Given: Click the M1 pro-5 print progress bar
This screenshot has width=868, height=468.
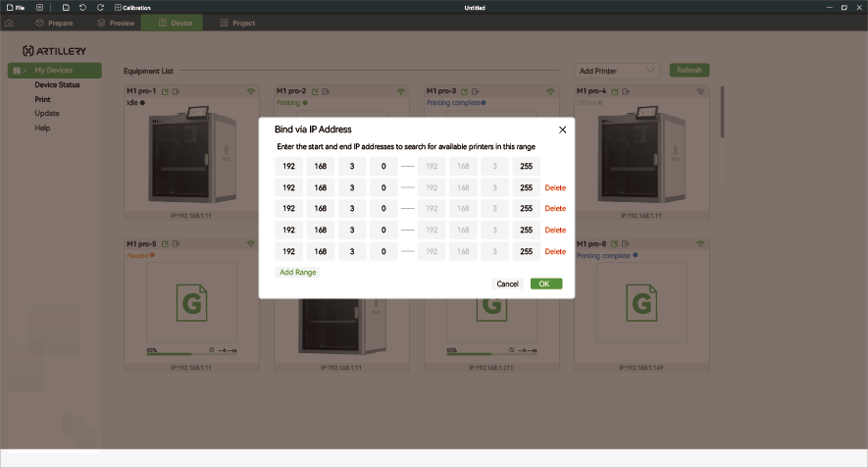Looking at the screenshot, I should tap(191, 354).
